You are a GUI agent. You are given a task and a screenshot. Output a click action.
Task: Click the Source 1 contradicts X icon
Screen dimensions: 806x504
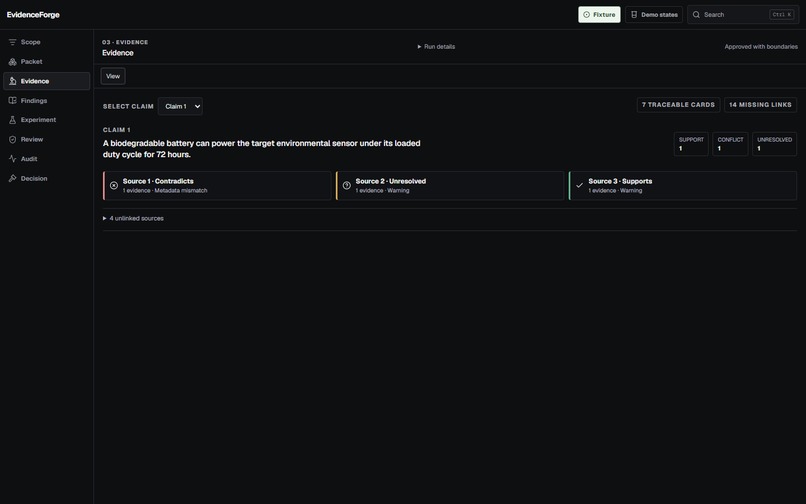114,186
